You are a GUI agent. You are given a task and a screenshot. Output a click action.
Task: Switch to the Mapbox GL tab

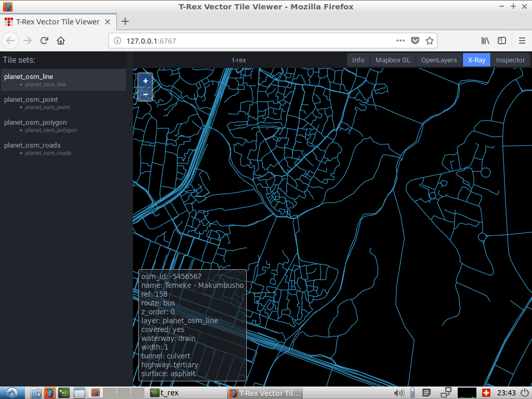pyautogui.click(x=393, y=60)
